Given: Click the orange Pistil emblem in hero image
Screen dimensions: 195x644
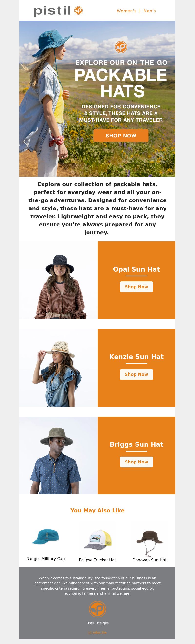Looking at the screenshot, I should click(121, 47).
